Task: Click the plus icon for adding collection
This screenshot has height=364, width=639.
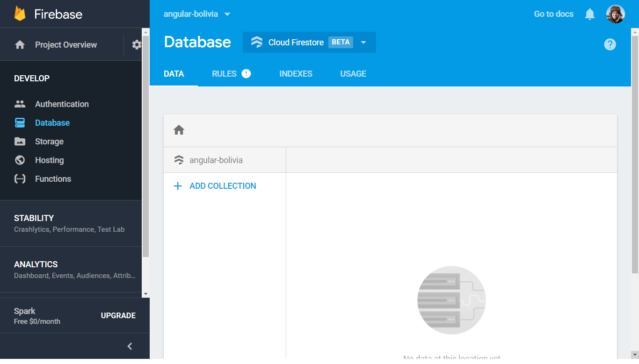Action: (178, 186)
